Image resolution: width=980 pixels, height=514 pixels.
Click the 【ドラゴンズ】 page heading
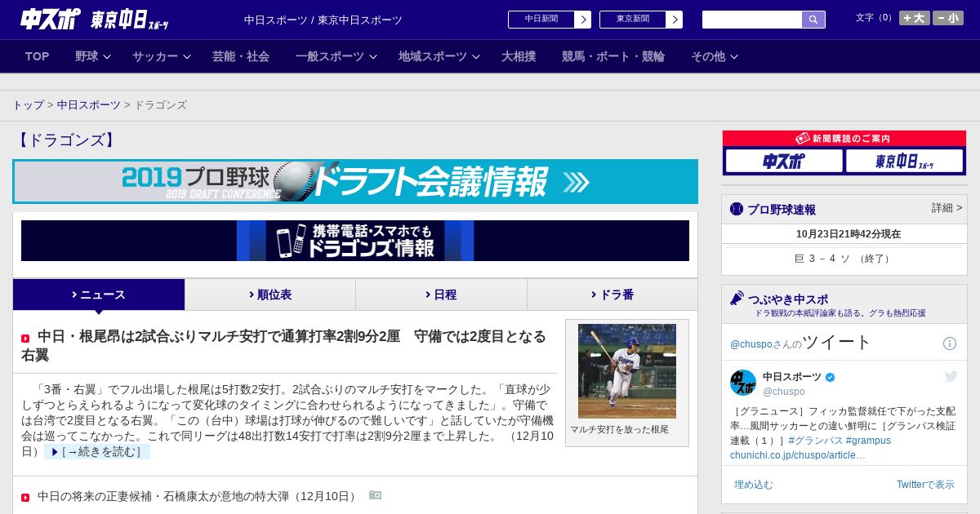coord(67,140)
